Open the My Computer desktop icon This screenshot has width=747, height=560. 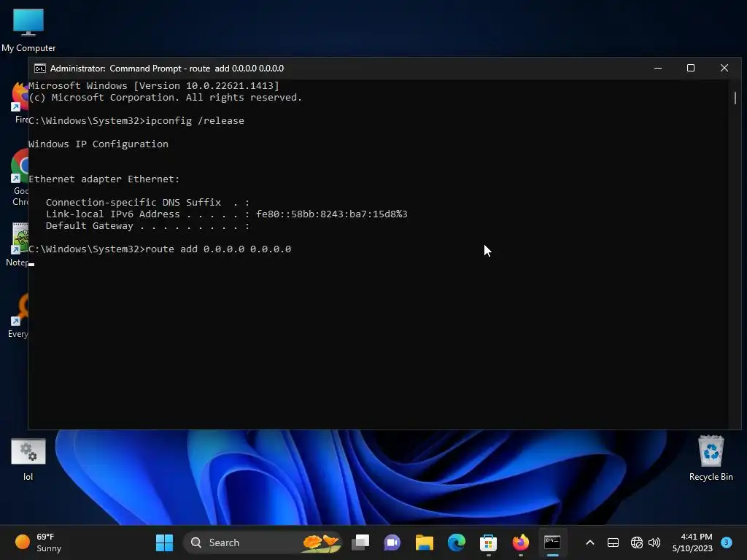pyautogui.click(x=28, y=29)
